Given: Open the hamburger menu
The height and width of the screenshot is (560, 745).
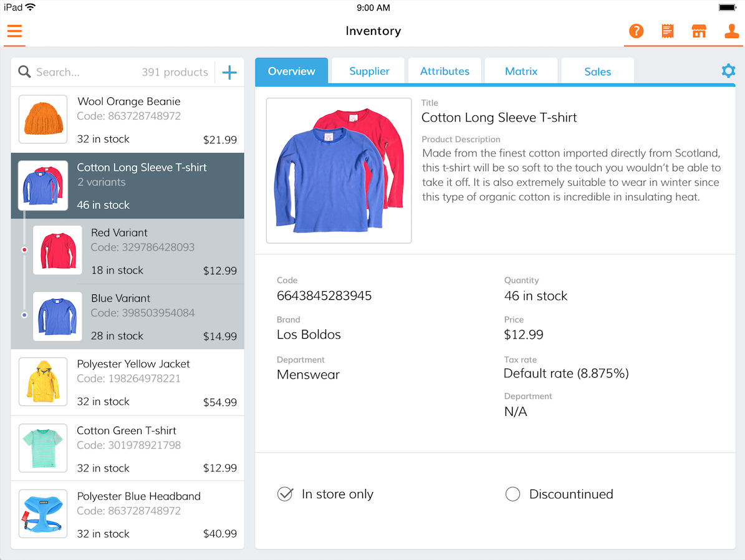Looking at the screenshot, I should coord(15,31).
